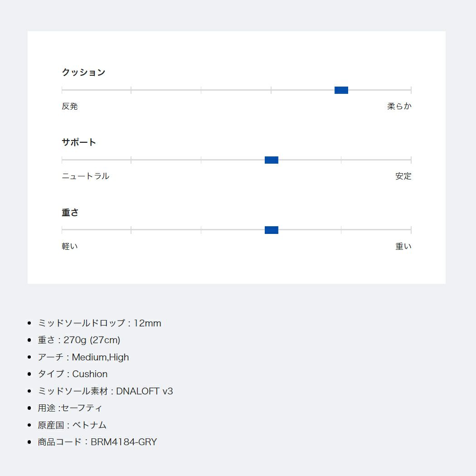Click the クッション slider blue handle
The height and width of the screenshot is (476, 476).
(341, 90)
